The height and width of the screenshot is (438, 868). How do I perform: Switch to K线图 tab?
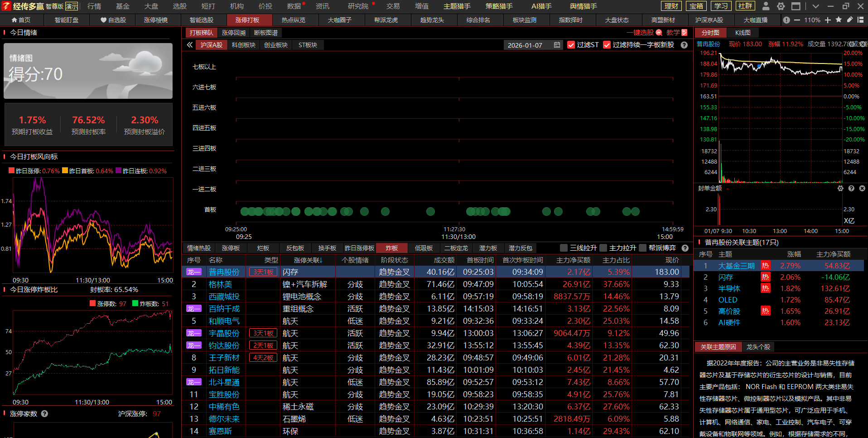pyautogui.click(x=743, y=33)
